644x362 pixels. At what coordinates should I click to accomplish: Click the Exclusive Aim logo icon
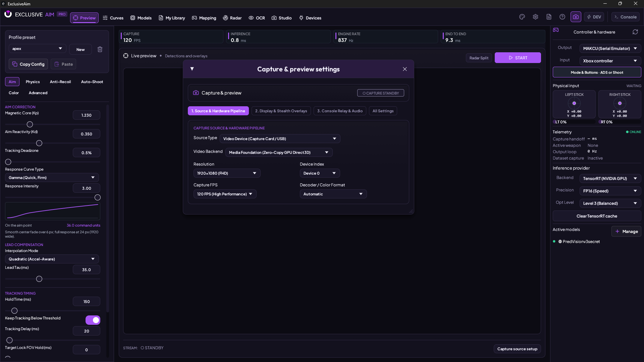pyautogui.click(x=8, y=14)
